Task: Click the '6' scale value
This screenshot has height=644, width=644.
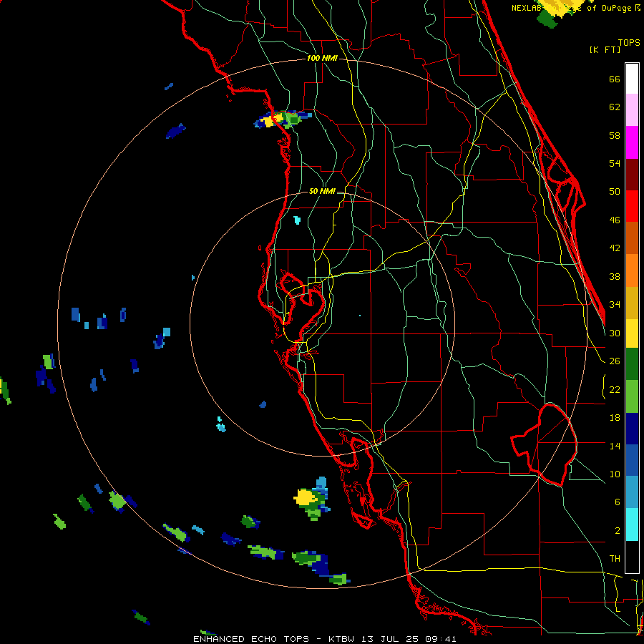Action: pos(617,502)
